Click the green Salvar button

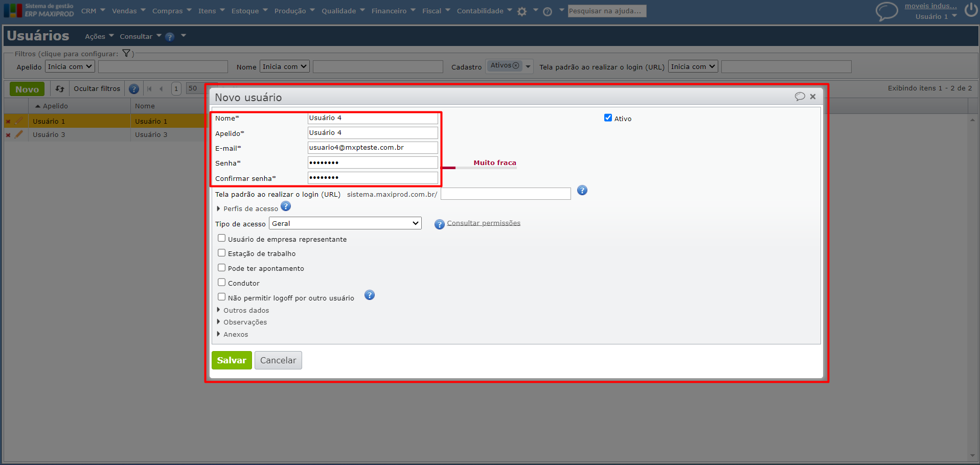pos(232,360)
